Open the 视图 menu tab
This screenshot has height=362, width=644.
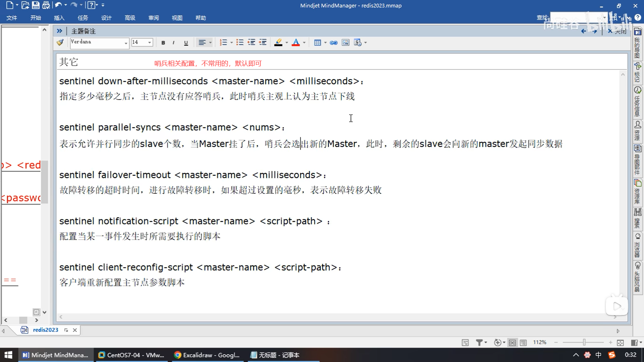[177, 18]
